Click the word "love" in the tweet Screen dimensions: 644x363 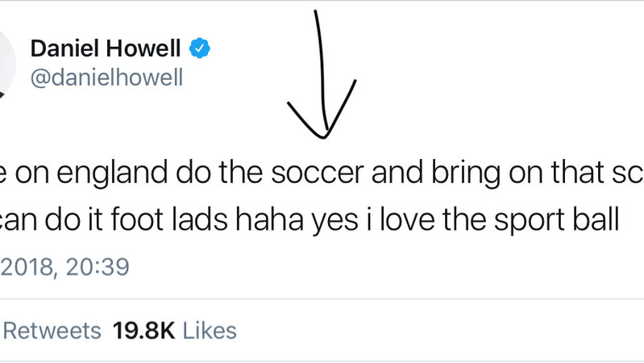point(407,219)
